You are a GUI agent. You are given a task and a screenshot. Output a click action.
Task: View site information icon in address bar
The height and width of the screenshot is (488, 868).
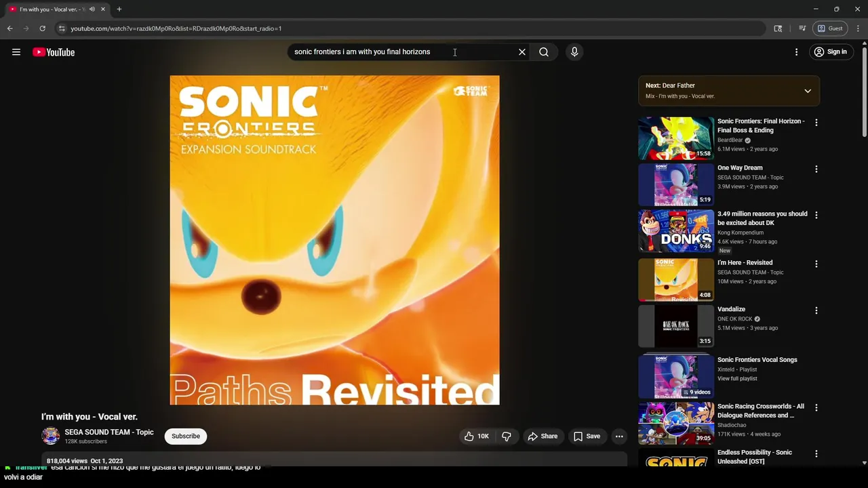coord(62,28)
